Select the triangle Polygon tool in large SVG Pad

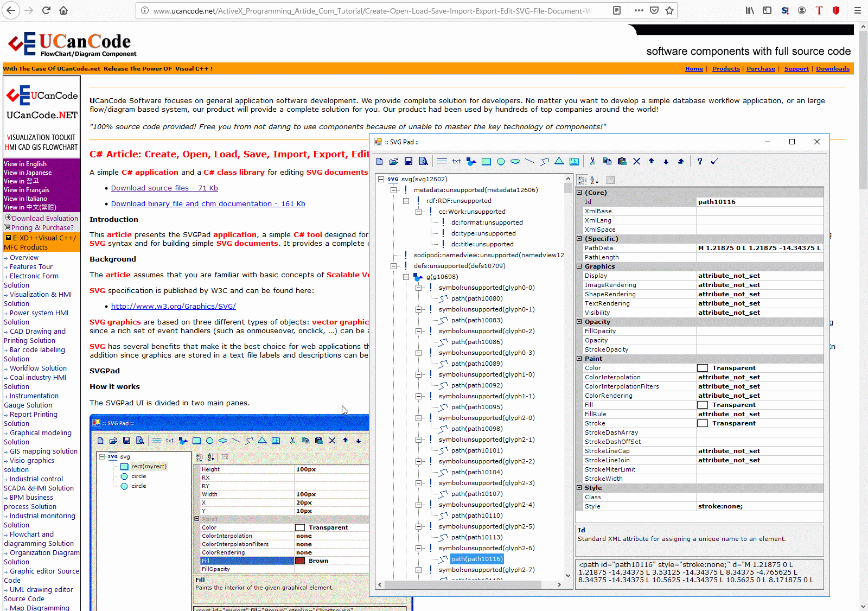click(x=559, y=161)
